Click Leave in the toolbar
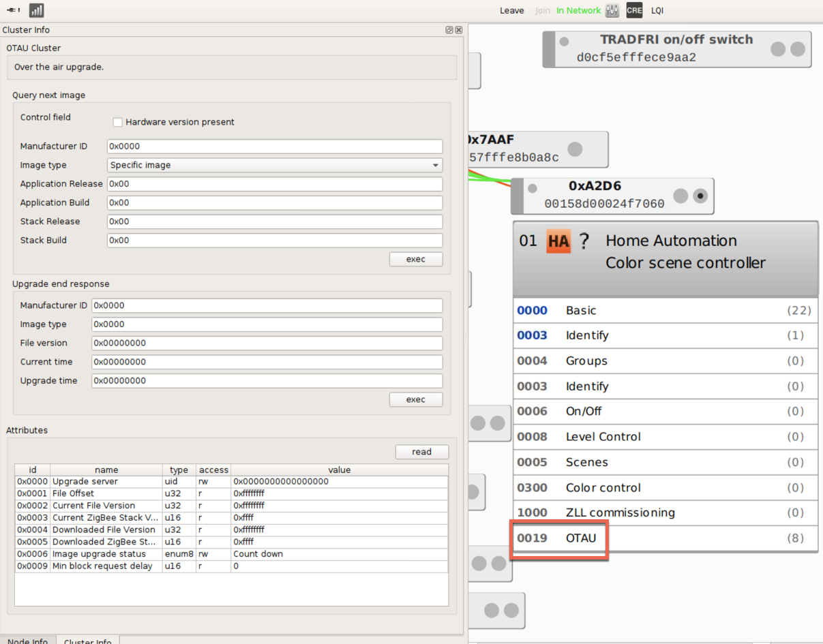Image resolution: width=823 pixels, height=644 pixels. [511, 10]
